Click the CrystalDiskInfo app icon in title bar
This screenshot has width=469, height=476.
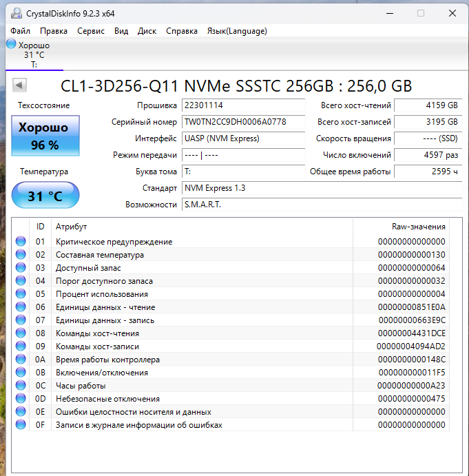[17, 13]
